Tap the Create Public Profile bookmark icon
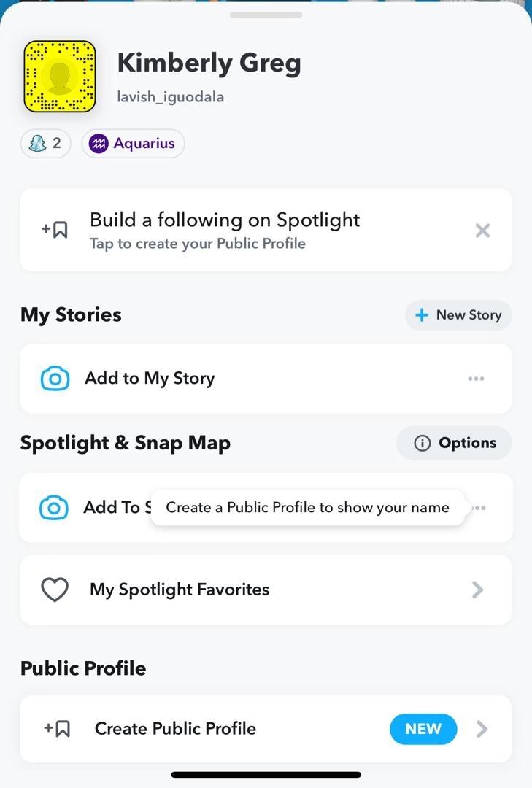The image size is (532, 788). [57, 728]
